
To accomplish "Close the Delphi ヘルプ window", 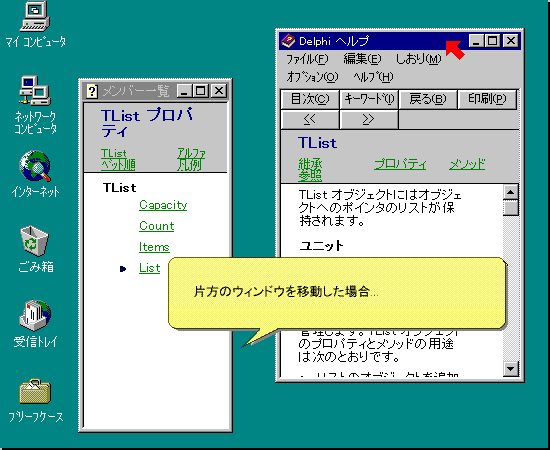I will click(511, 41).
